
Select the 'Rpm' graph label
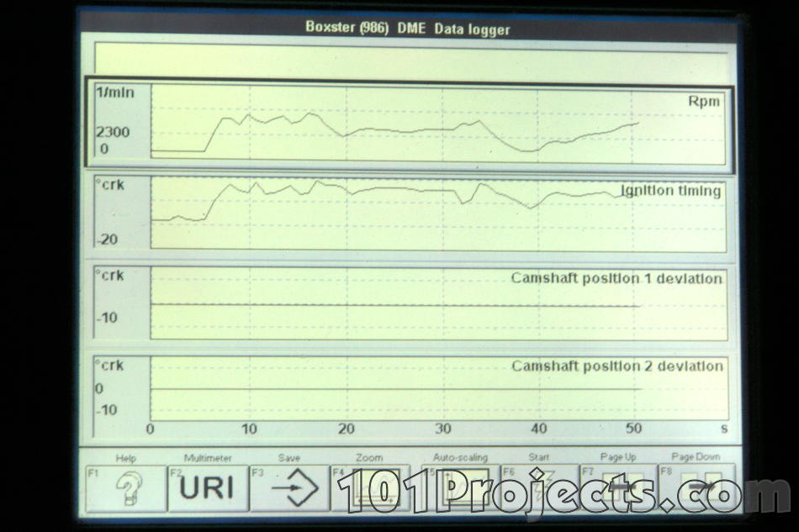pos(704,101)
